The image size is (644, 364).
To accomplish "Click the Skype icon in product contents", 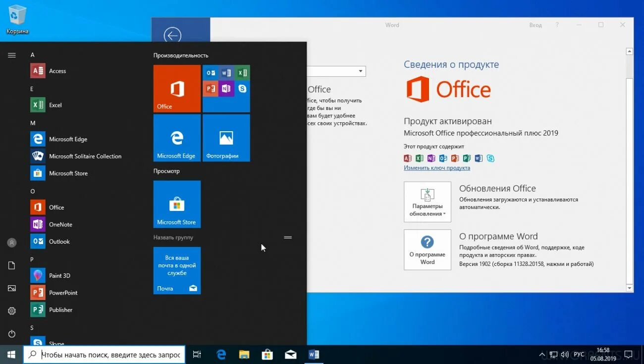I will [490, 158].
